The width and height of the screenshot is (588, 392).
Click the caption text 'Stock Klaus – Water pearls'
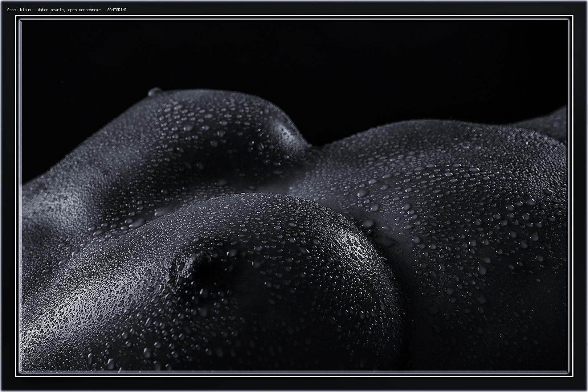[x=36, y=10]
